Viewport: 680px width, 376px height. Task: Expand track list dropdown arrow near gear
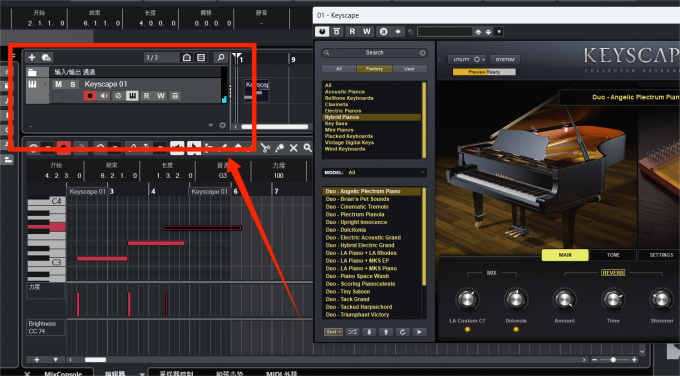click(x=211, y=125)
